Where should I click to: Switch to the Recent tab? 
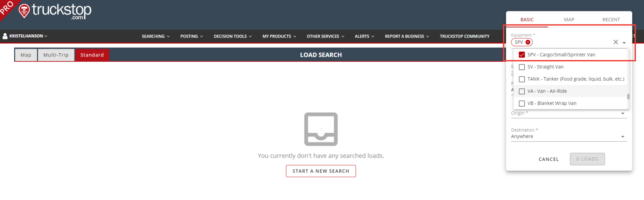click(x=611, y=20)
